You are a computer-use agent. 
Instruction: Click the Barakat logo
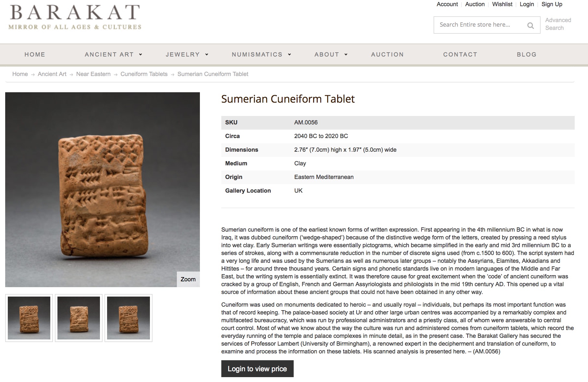[75, 17]
